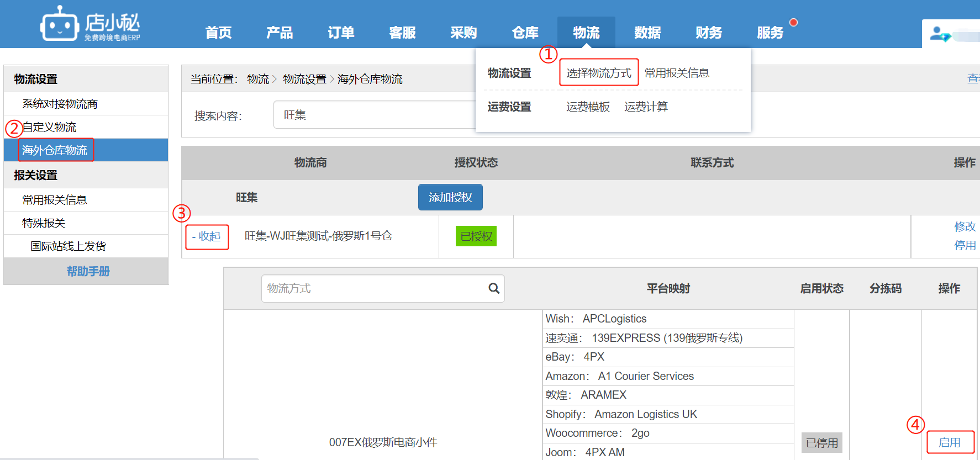Select the 物流 navigation tab

[586, 33]
